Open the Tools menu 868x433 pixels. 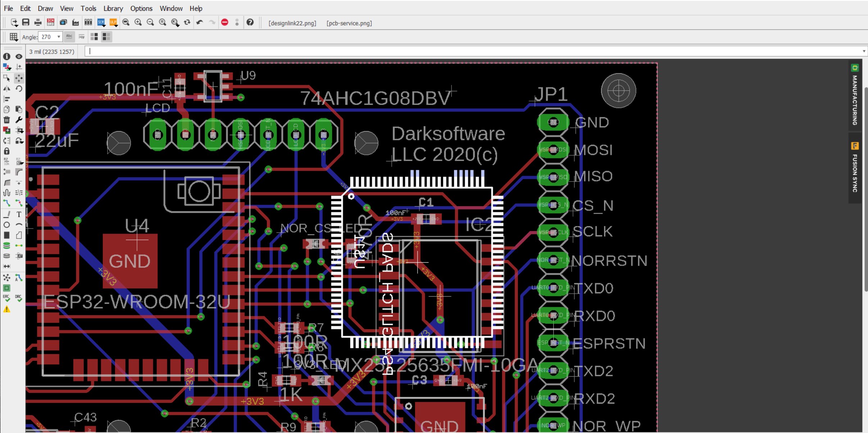coord(88,8)
